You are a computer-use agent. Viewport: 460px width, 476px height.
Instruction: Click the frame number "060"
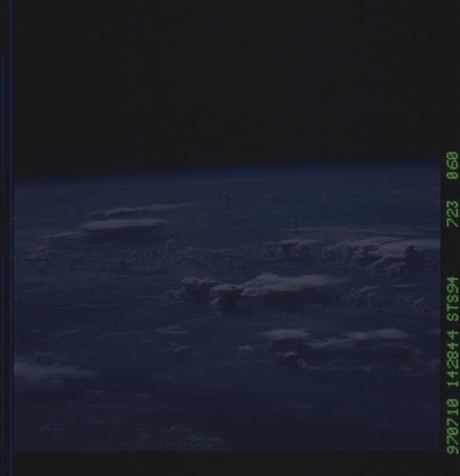(452, 166)
